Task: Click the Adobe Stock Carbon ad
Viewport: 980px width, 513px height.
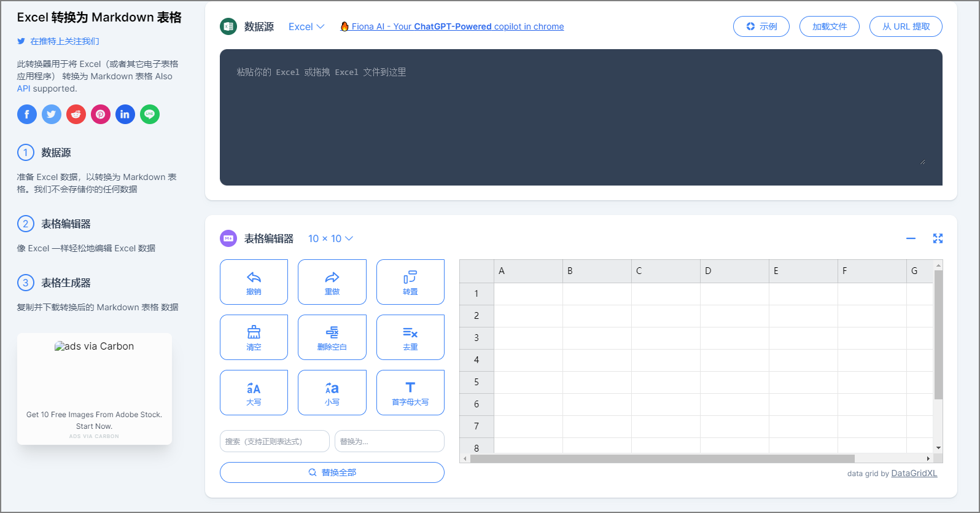Action: tap(95, 389)
